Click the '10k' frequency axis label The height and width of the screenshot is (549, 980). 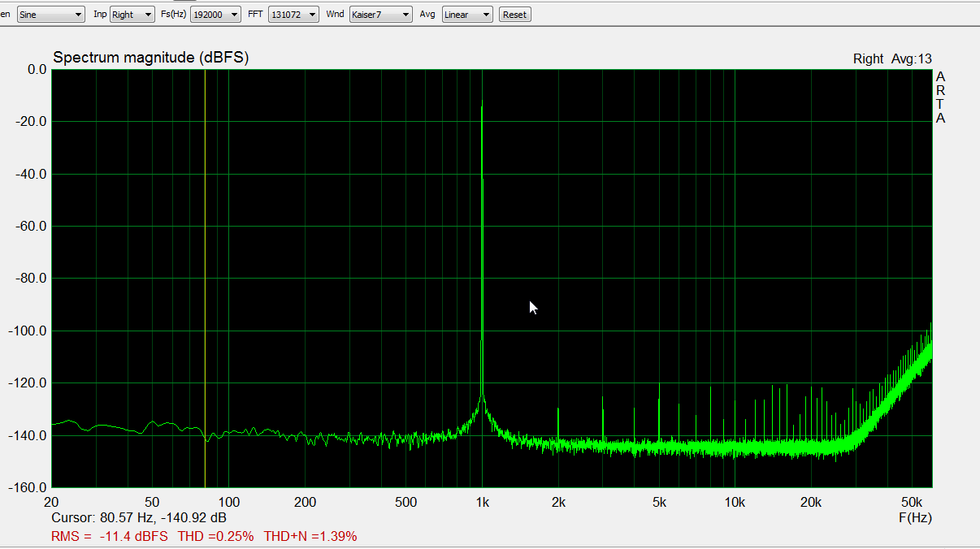pos(735,502)
